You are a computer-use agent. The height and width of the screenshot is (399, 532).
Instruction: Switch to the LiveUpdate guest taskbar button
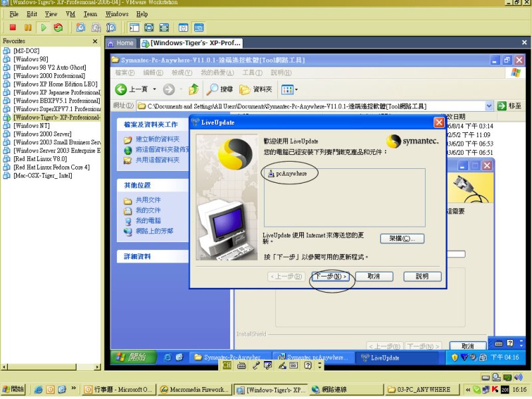point(396,358)
